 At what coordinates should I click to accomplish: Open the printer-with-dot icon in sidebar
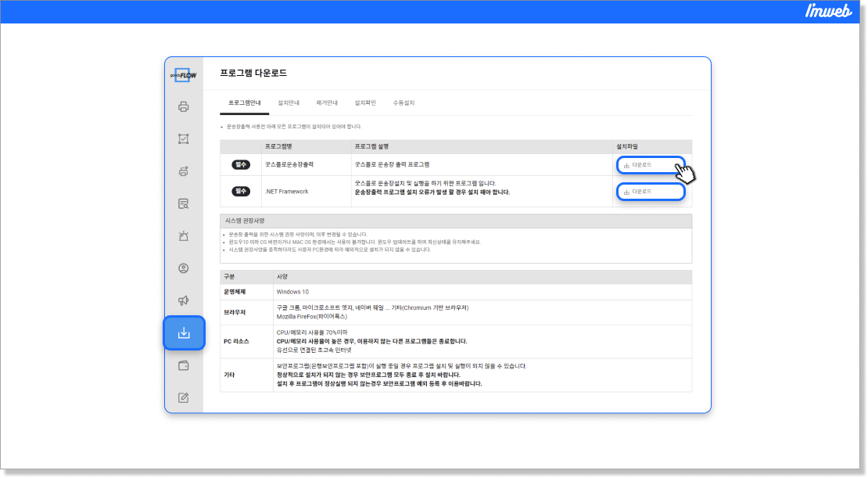pyautogui.click(x=183, y=171)
